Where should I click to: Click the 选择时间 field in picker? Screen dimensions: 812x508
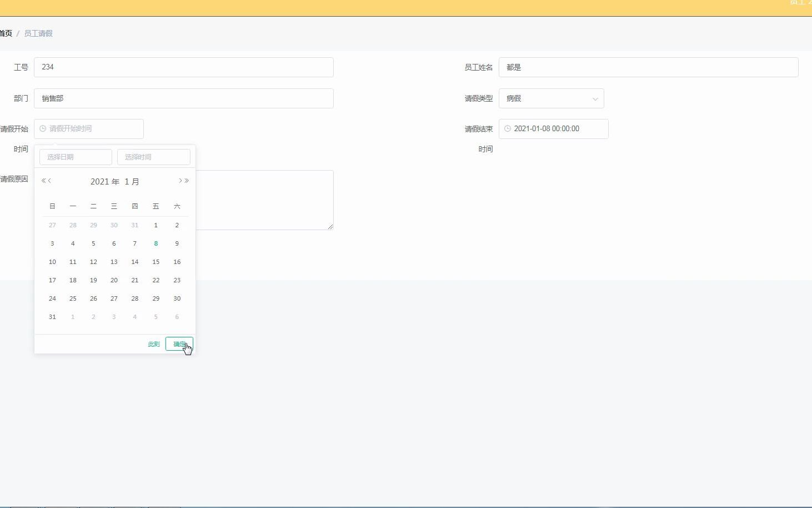(154, 157)
